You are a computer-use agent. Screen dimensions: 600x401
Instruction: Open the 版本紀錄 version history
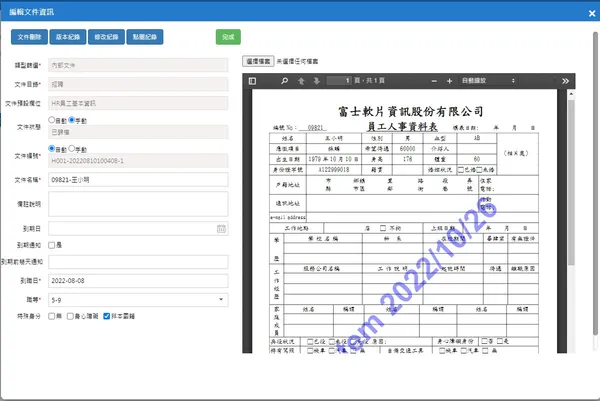coord(68,37)
